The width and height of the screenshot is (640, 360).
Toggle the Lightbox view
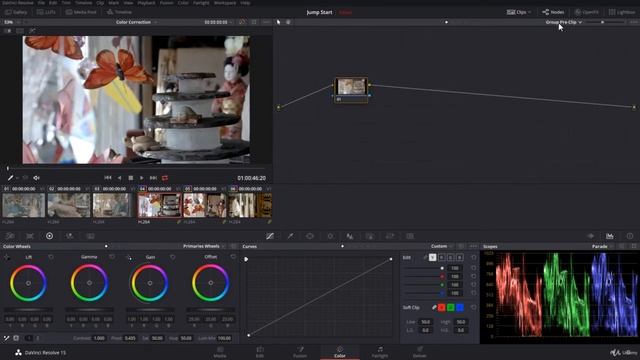tap(622, 12)
